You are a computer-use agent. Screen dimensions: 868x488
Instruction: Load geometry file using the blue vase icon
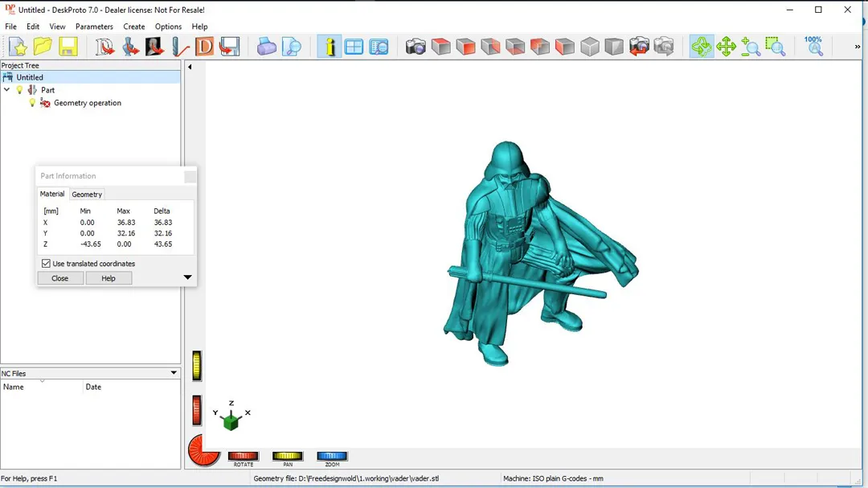[x=130, y=47]
